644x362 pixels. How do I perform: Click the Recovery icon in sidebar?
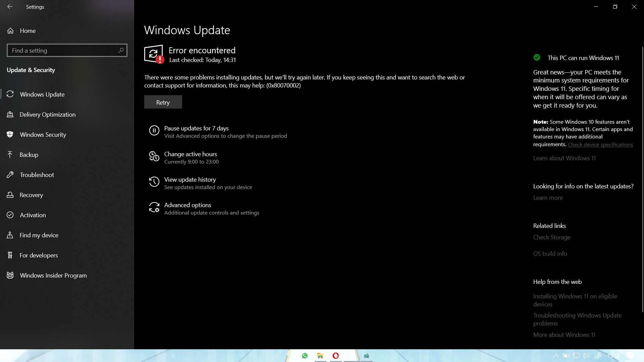coord(10,195)
